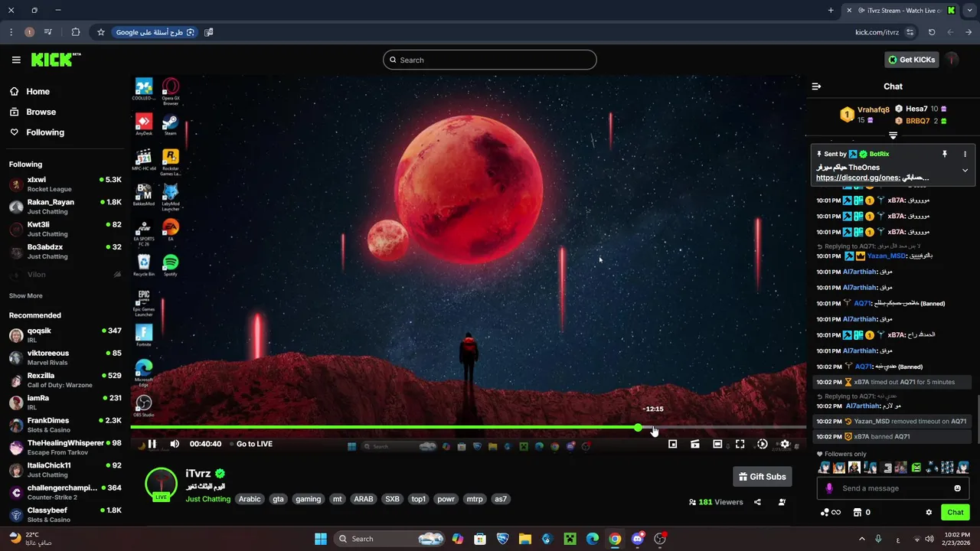Click the Just Chatting category link
The width and height of the screenshot is (980, 551).
[x=207, y=499]
